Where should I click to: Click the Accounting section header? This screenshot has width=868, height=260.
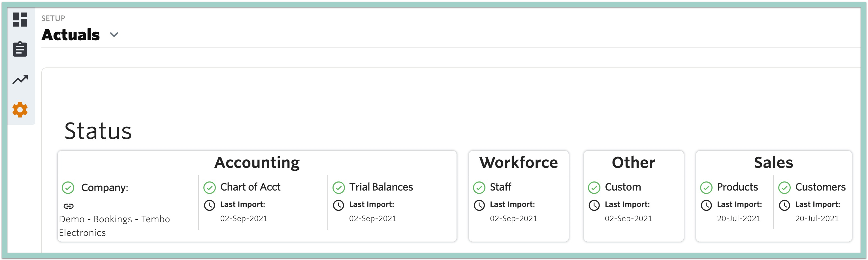(257, 163)
